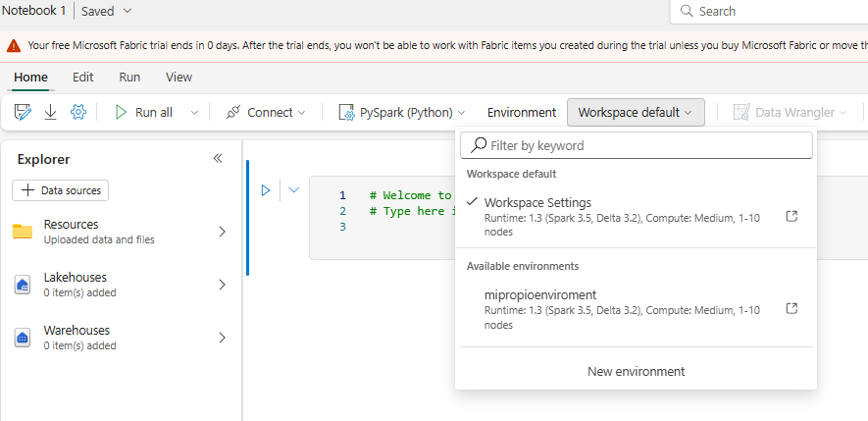Expand the Warehouses section

222,338
